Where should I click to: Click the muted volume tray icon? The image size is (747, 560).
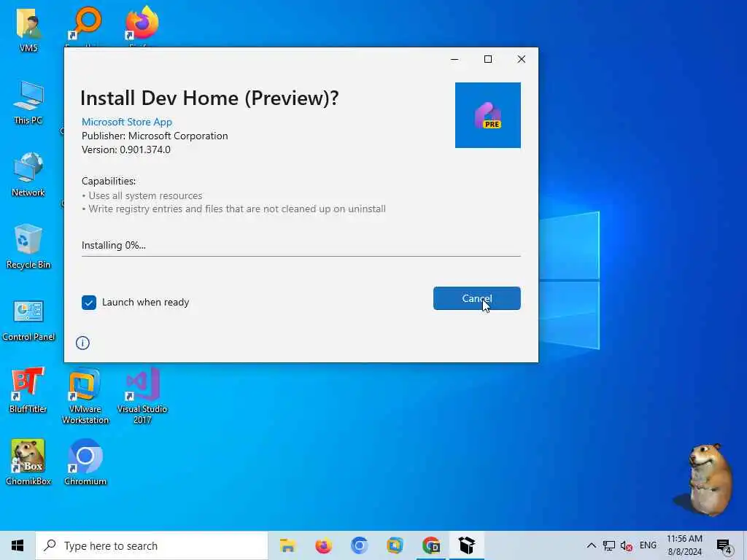tap(627, 545)
